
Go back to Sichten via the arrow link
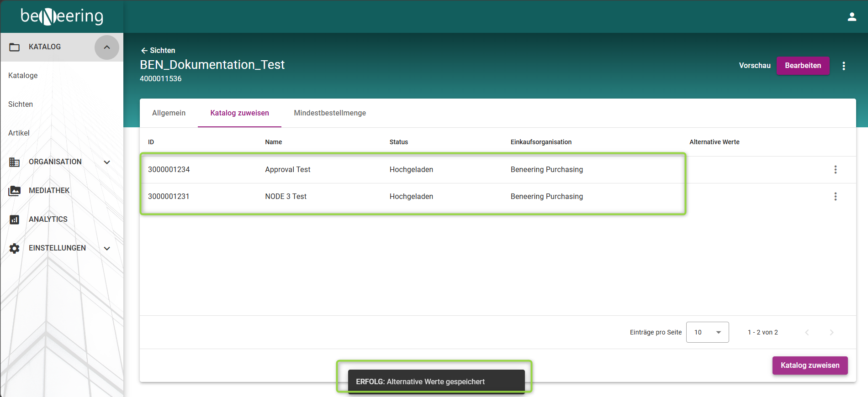pyautogui.click(x=158, y=51)
